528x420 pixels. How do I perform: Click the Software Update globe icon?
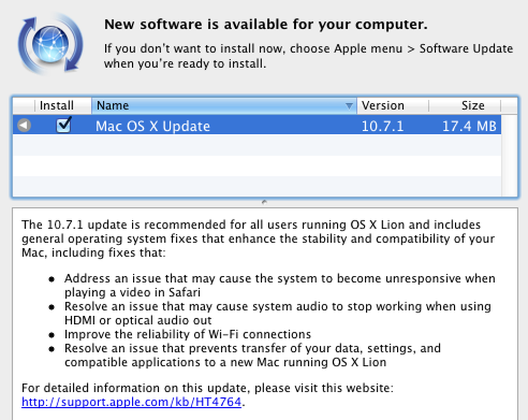(x=50, y=44)
